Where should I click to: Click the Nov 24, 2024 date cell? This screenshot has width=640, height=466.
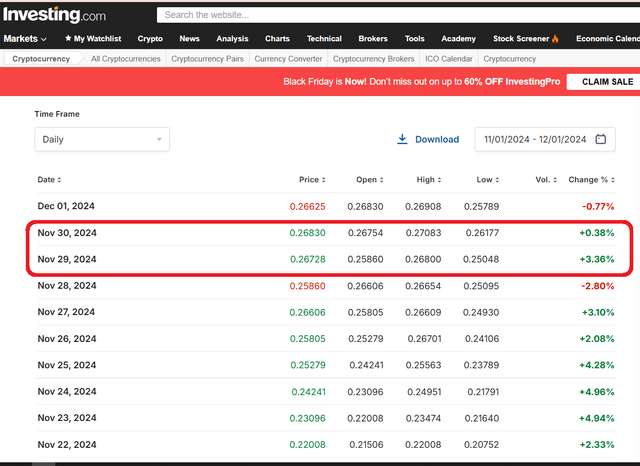(x=67, y=392)
